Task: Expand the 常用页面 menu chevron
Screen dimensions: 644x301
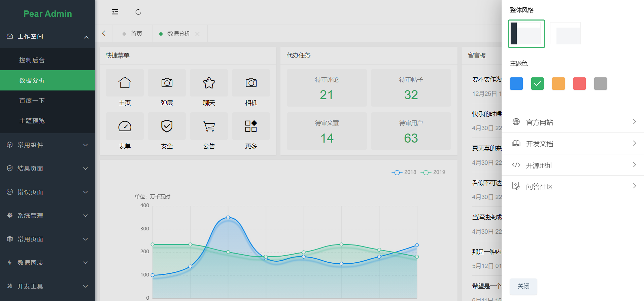Action: pos(86,239)
